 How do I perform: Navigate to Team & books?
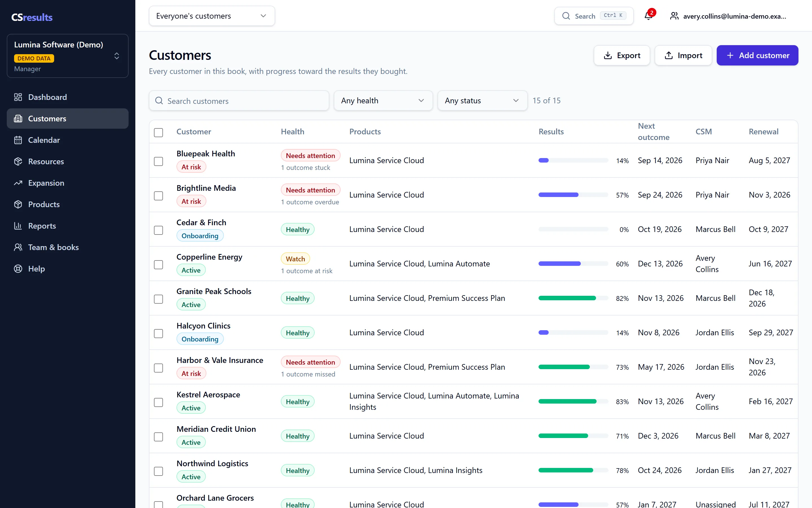point(67,247)
